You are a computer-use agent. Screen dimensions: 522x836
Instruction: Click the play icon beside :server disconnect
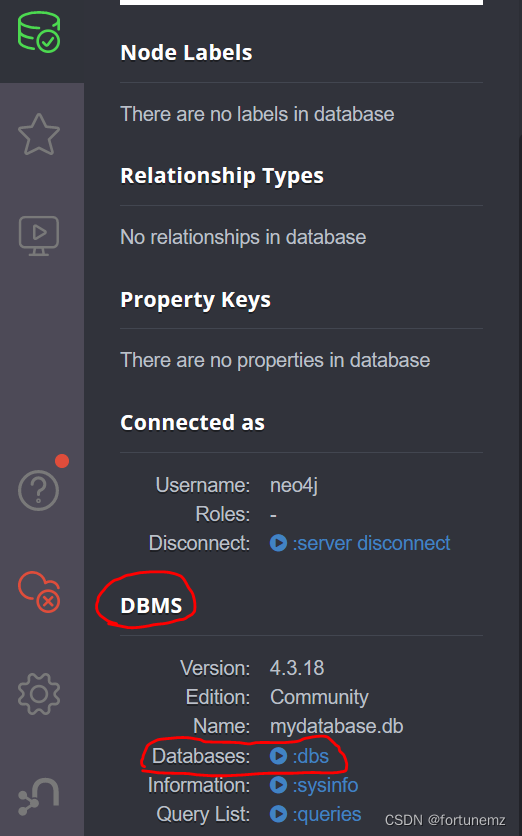(x=278, y=543)
